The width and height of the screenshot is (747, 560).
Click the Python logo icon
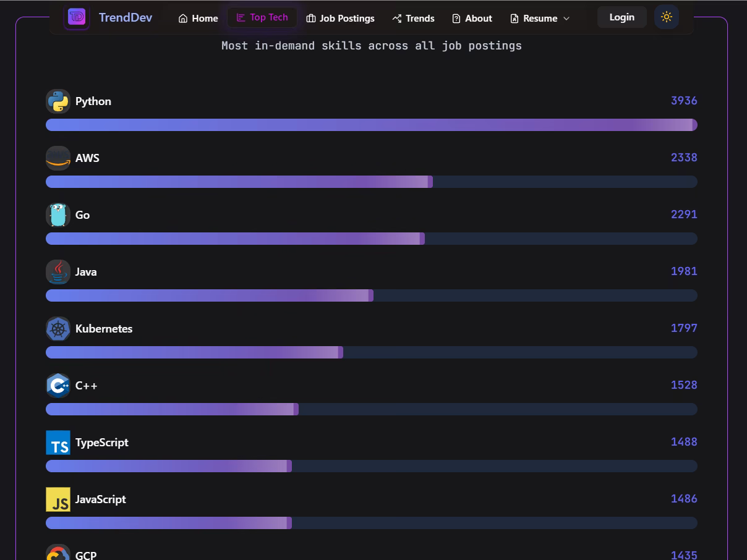(x=58, y=101)
